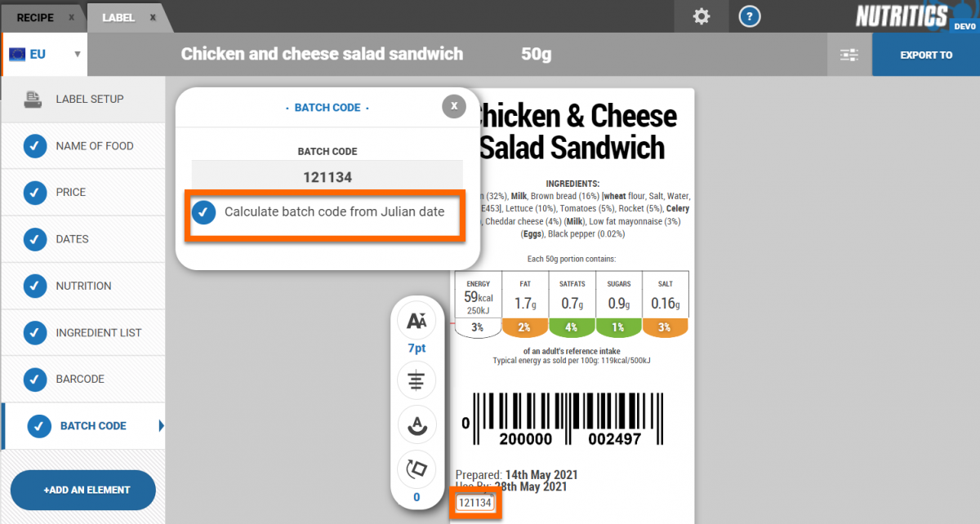The image size is (980, 524).
Task: Click the batch code input field
Action: click(x=327, y=177)
